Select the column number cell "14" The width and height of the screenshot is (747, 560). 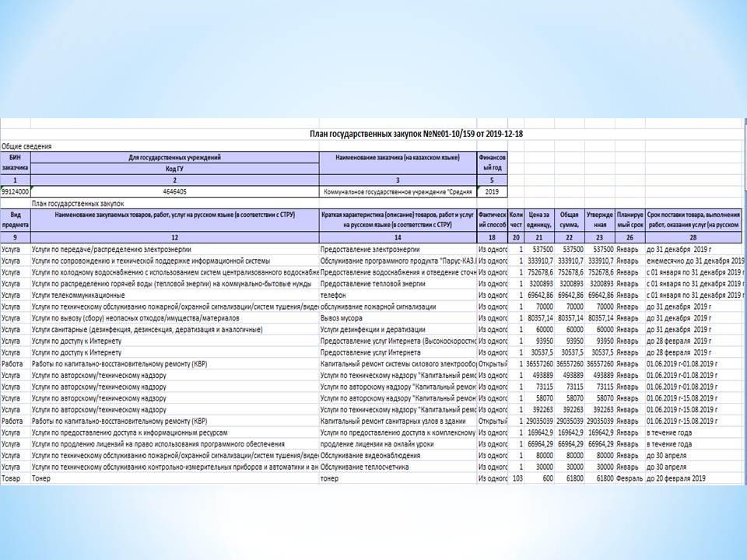(398, 237)
